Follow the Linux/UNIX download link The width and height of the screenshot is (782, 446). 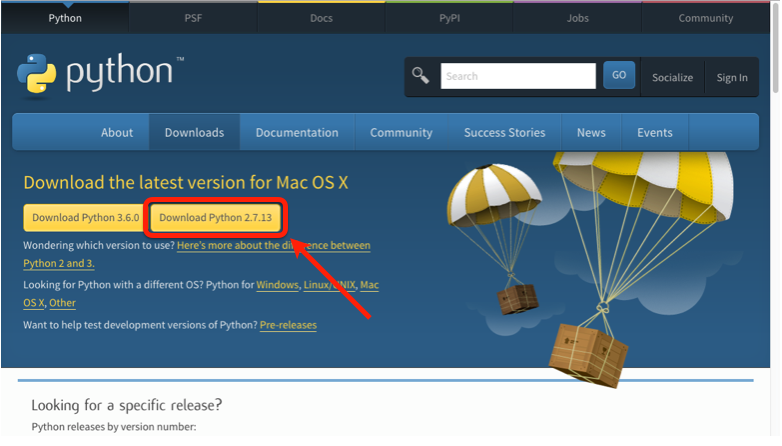pos(329,285)
